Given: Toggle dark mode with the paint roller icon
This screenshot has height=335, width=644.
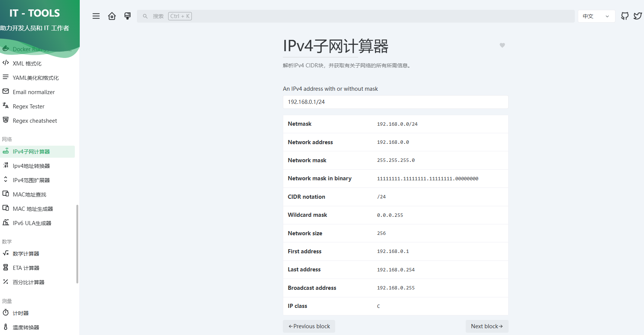Looking at the screenshot, I should tap(128, 16).
